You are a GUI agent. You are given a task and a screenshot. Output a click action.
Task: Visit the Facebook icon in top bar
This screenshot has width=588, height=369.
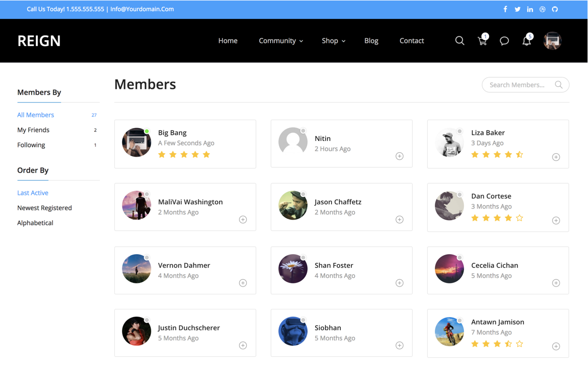click(505, 9)
